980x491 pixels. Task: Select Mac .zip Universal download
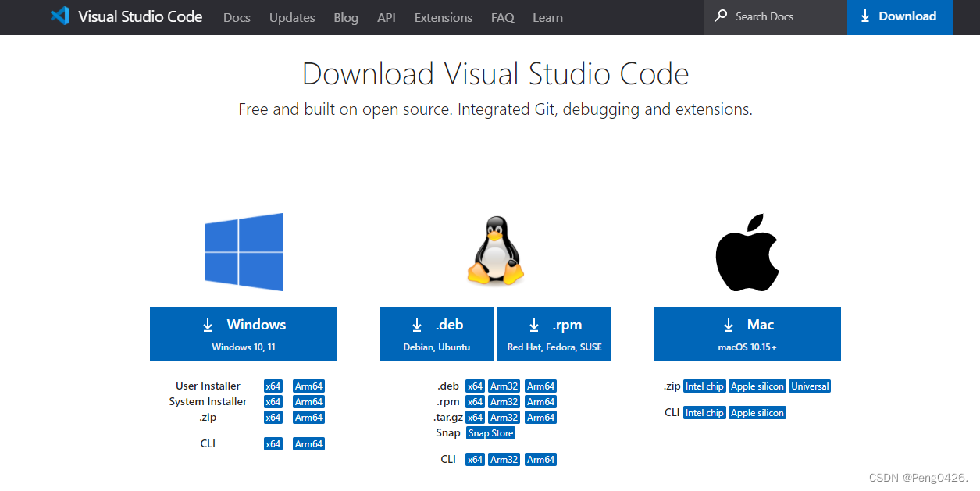(x=810, y=386)
